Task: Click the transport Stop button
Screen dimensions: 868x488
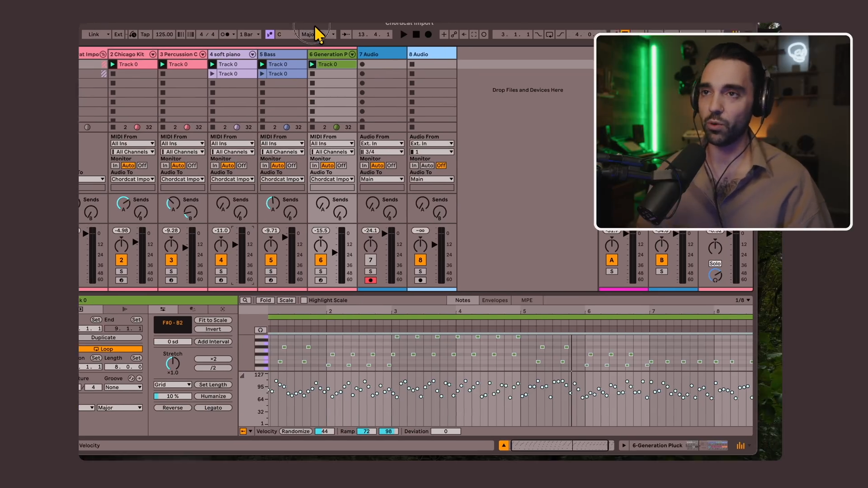Action: point(416,34)
